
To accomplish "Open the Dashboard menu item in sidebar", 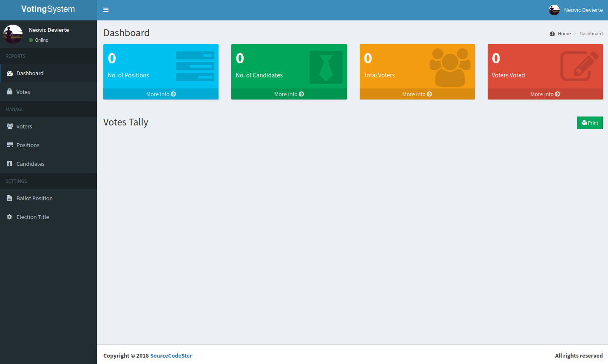I will pos(48,73).
